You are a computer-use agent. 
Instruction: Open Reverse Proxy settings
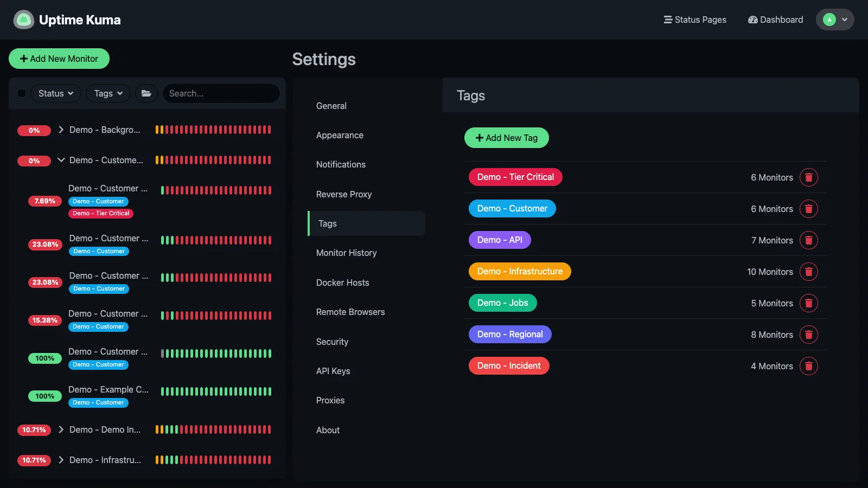(x=367, y=194)
